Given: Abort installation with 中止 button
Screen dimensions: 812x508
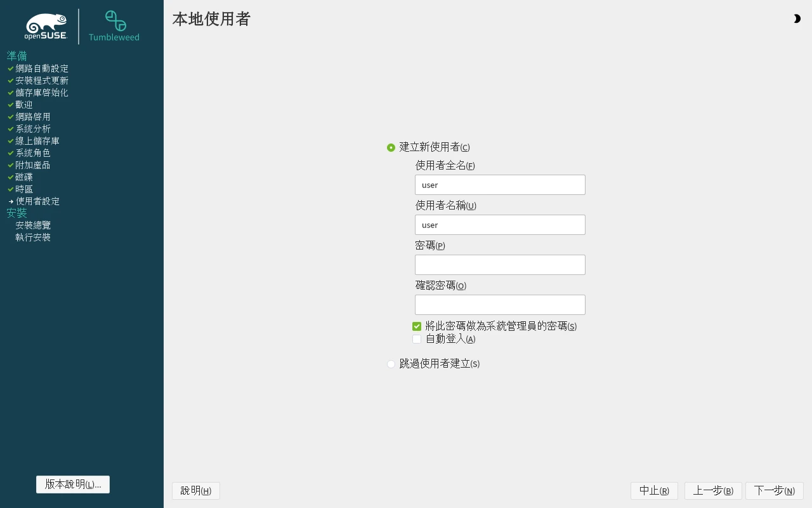Looking at the screenshot, I should (x=654, y=491).
